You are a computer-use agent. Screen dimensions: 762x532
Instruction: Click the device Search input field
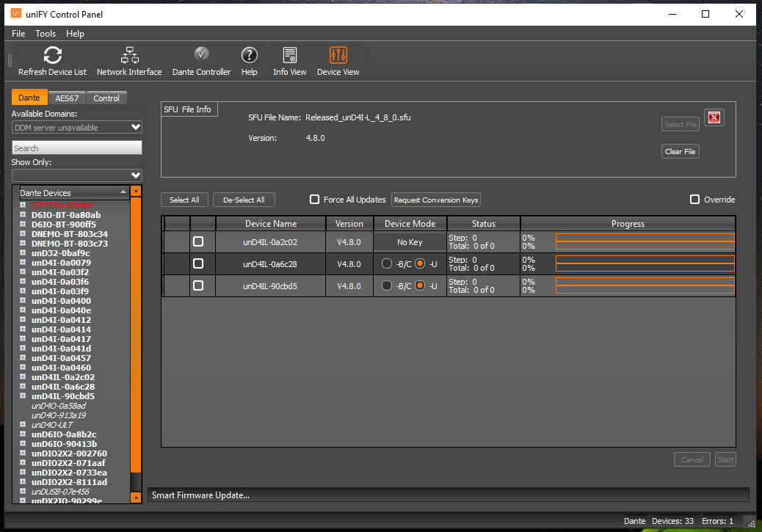click(77, 148)
